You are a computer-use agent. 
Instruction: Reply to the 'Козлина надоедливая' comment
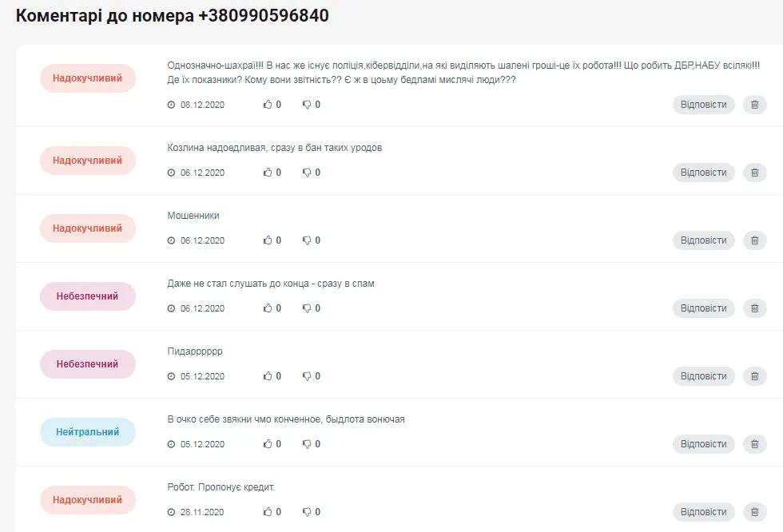[x=704, y=173]
